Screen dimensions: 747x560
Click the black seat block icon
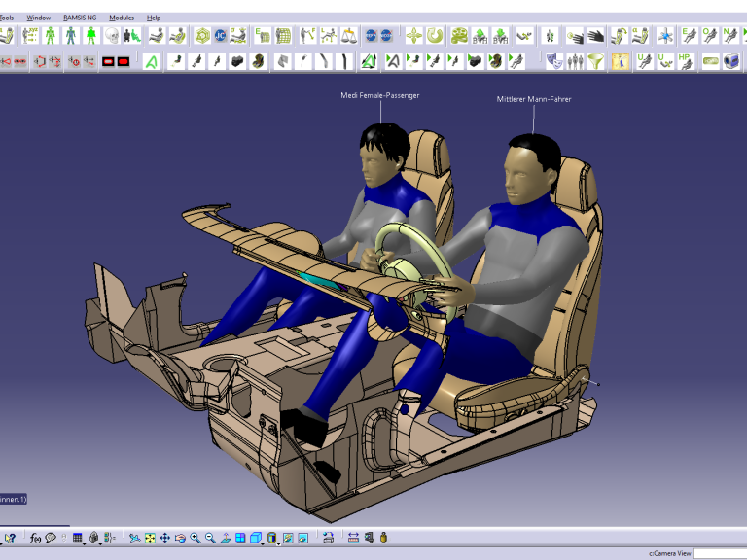[x=237, y=61]
